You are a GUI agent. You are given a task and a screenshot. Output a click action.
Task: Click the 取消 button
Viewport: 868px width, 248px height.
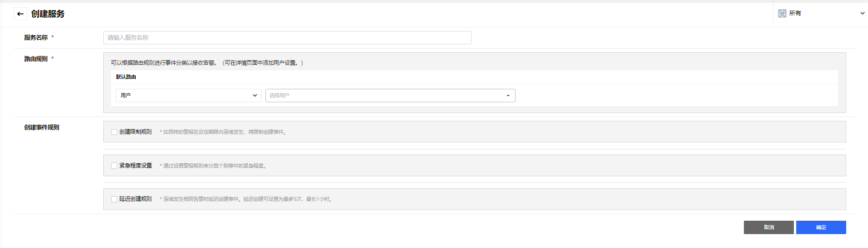point(768,227)
